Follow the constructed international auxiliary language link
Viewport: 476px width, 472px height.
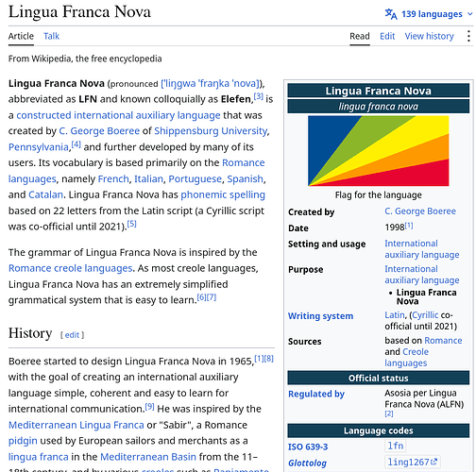(118, 115)
